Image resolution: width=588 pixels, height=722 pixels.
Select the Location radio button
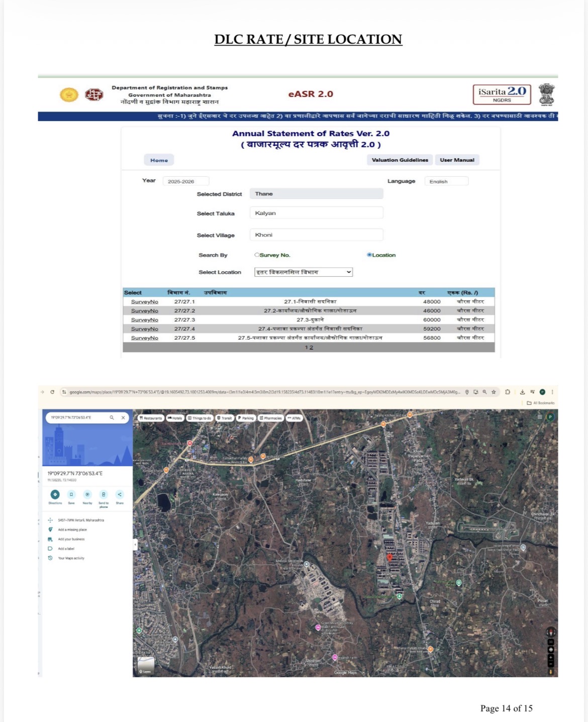[369, 255]
